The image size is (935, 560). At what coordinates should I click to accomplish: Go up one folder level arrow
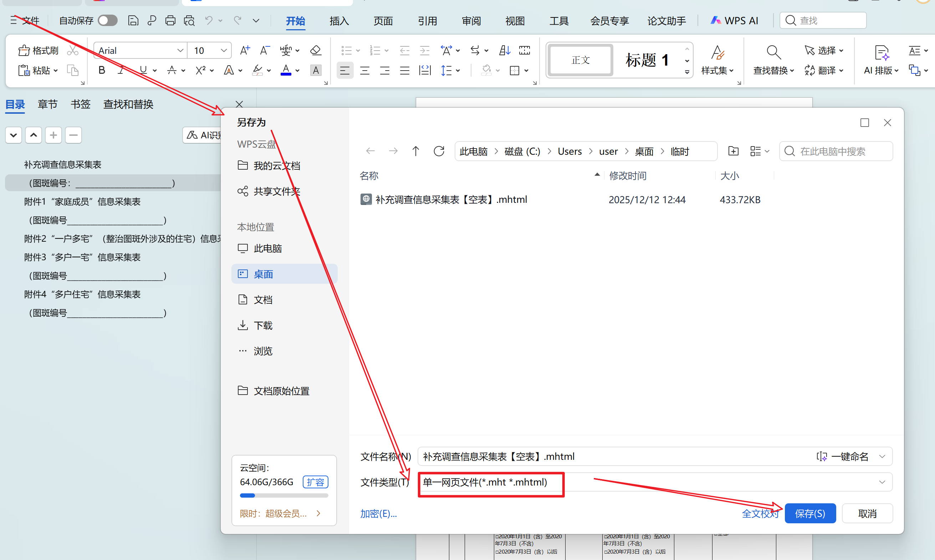(415, 151)
